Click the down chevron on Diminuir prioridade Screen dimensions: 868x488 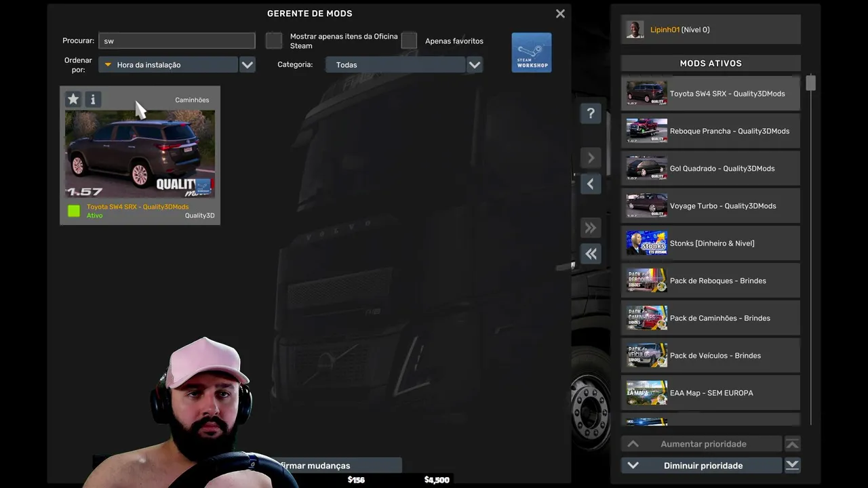tap(633, 466)
